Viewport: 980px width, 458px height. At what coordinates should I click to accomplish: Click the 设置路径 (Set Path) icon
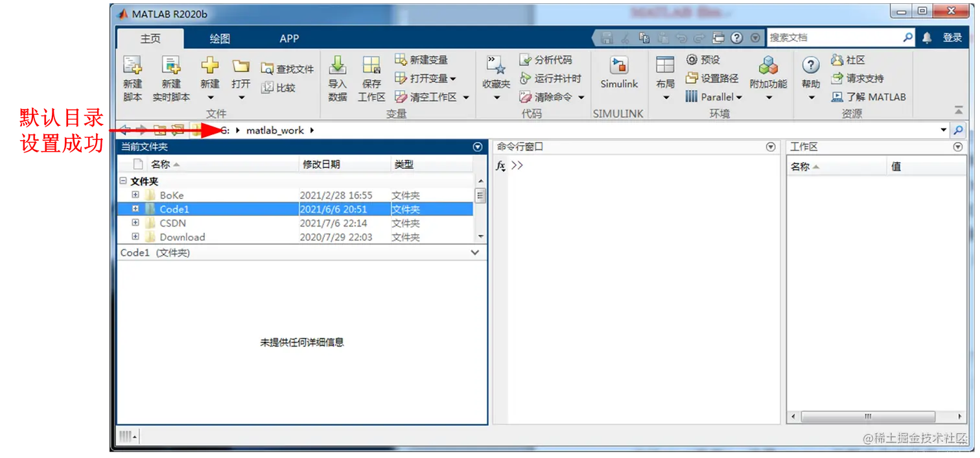pyautogui.click(x=708, y=78)
